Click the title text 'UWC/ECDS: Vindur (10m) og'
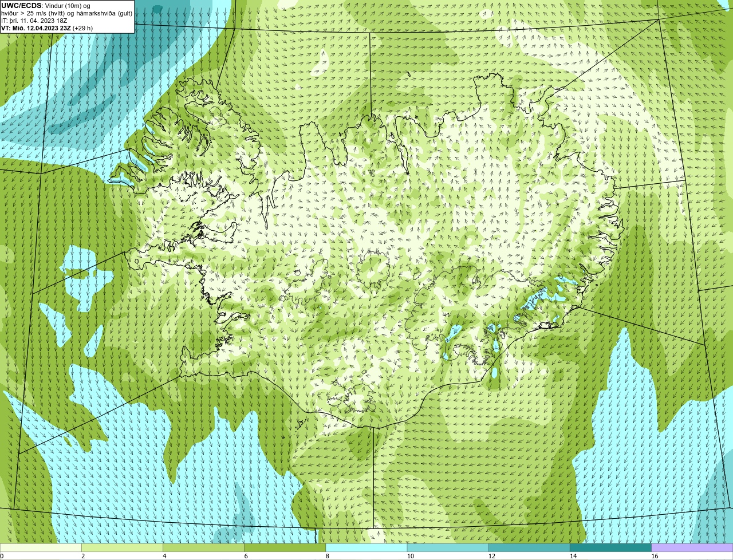733x560 pixels. pyautogui.click(x=46, y=6)
